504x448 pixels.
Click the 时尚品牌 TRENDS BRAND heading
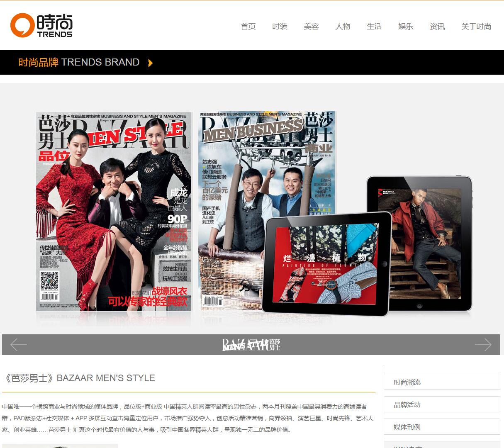click(79, 62)
